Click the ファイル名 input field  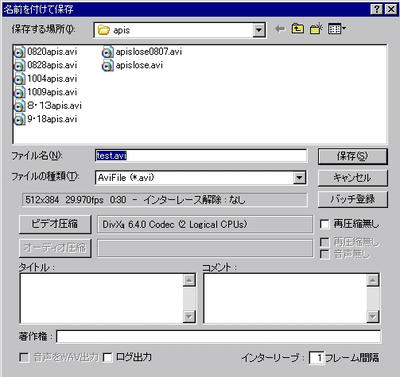click(x=201, y=156)
